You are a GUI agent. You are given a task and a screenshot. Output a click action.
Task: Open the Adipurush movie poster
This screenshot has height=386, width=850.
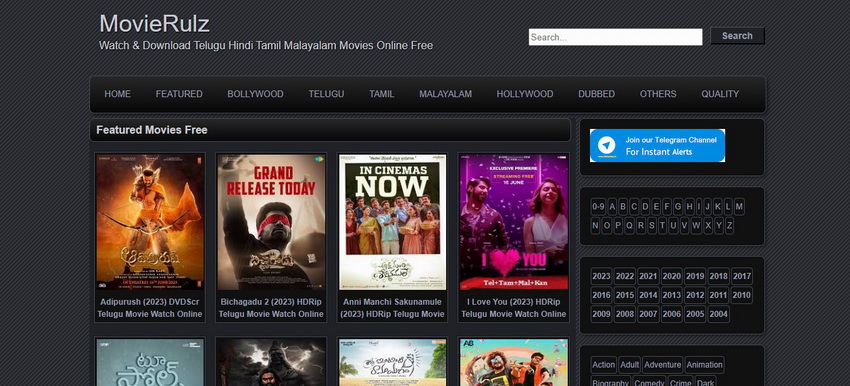[150, 222]
